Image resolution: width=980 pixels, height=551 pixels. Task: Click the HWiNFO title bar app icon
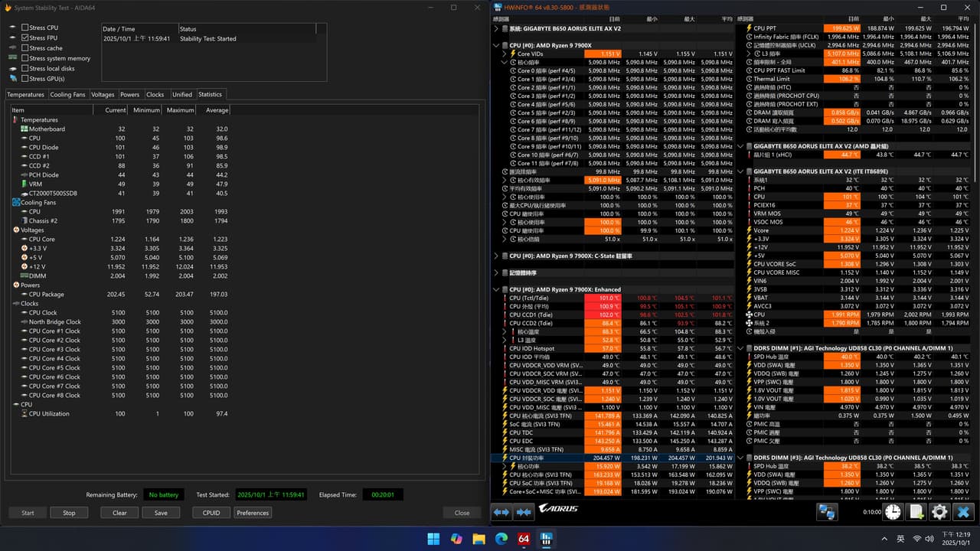(x=498, y=8)
